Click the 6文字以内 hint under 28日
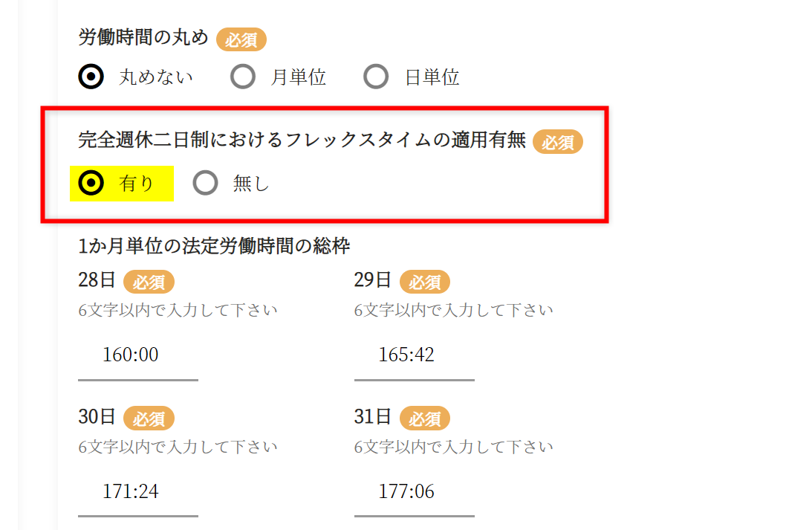 point(178,310)
